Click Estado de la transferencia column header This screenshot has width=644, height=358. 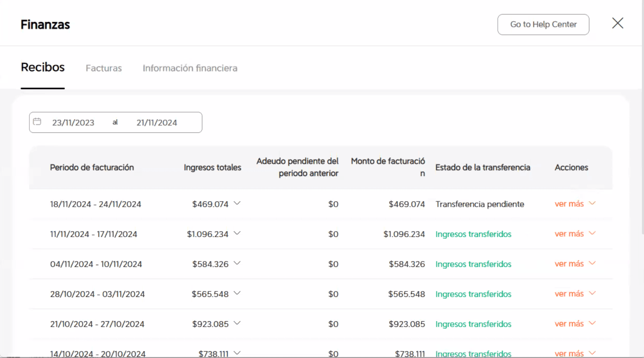point(483,167)
